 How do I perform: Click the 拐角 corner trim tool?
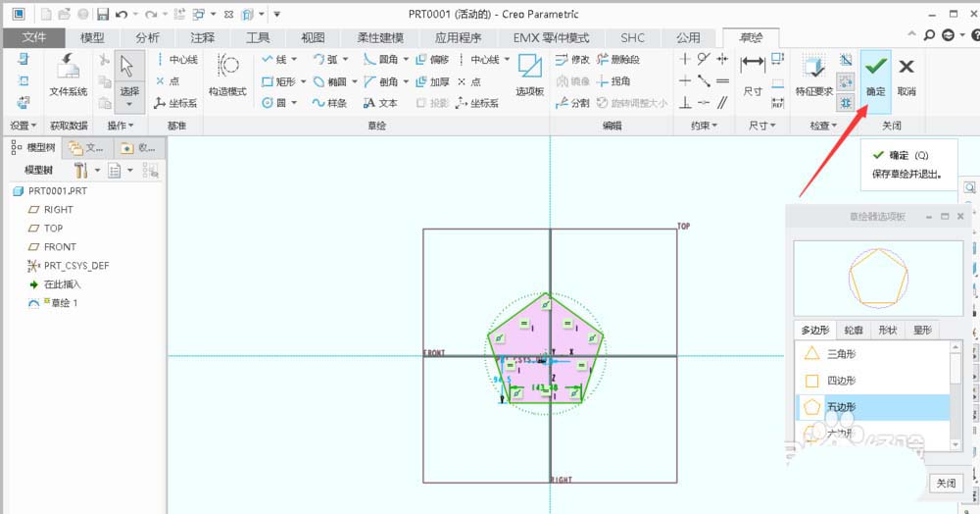[x=613, y=81]
